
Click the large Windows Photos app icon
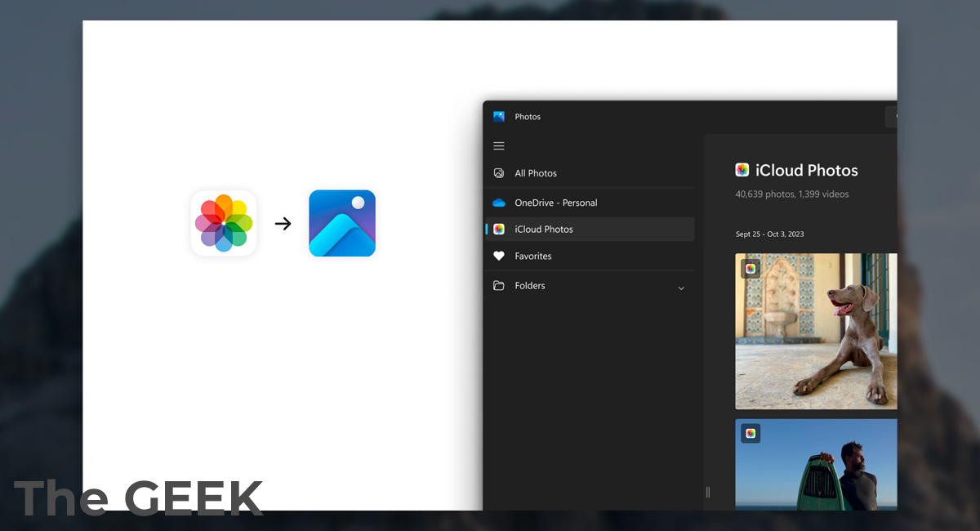[342, 223]
